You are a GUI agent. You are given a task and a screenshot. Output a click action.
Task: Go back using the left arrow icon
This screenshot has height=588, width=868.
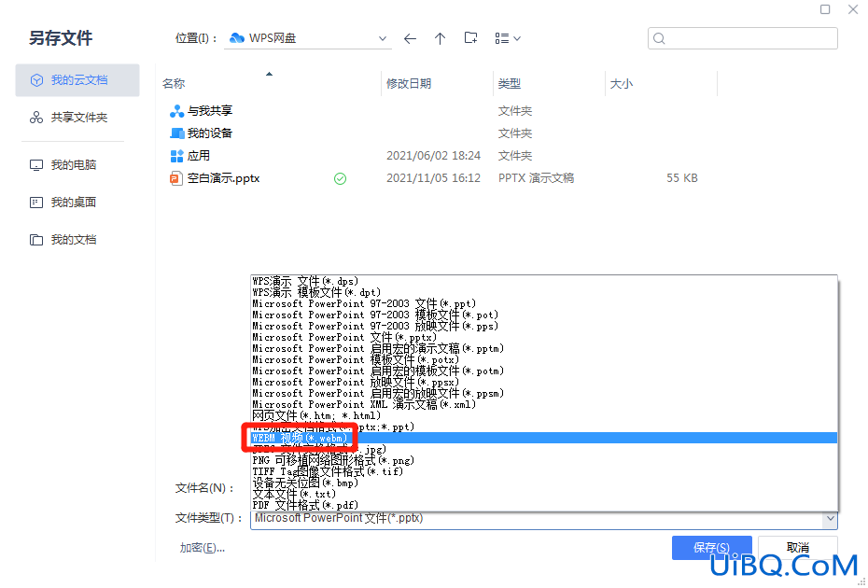410,38
